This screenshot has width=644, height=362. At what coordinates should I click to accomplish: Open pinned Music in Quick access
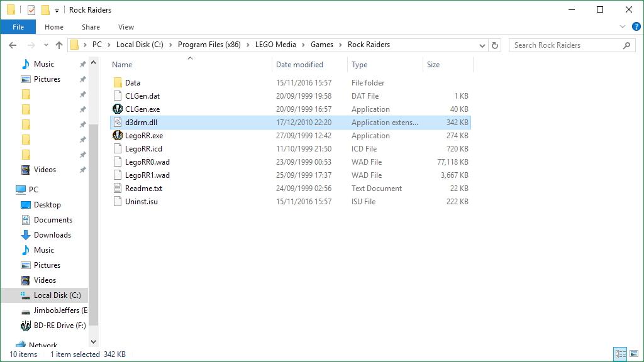click(x=44, y=64)
